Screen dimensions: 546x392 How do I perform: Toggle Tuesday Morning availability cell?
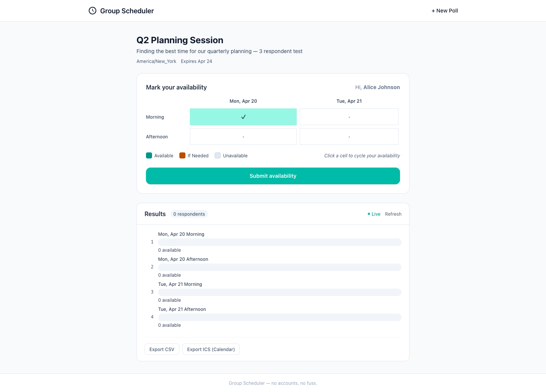349,117
